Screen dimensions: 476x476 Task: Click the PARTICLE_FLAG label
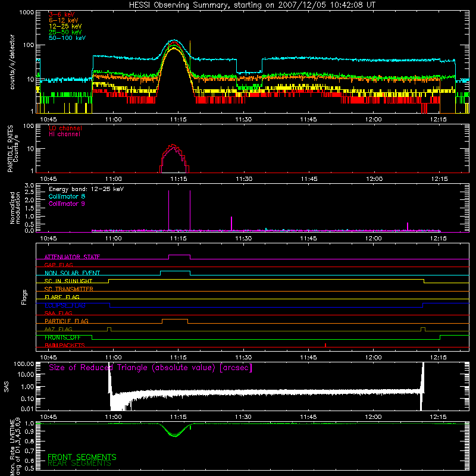(67, 321)
